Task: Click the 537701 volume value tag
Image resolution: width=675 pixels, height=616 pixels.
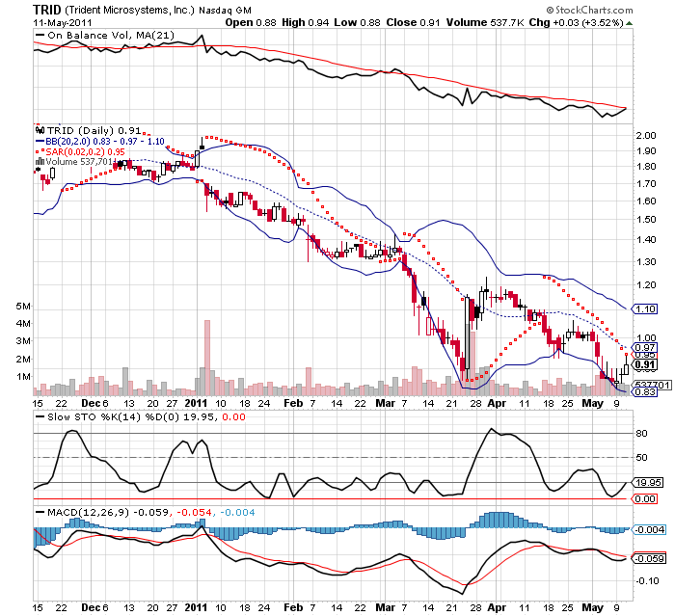Action: (653, 385)
